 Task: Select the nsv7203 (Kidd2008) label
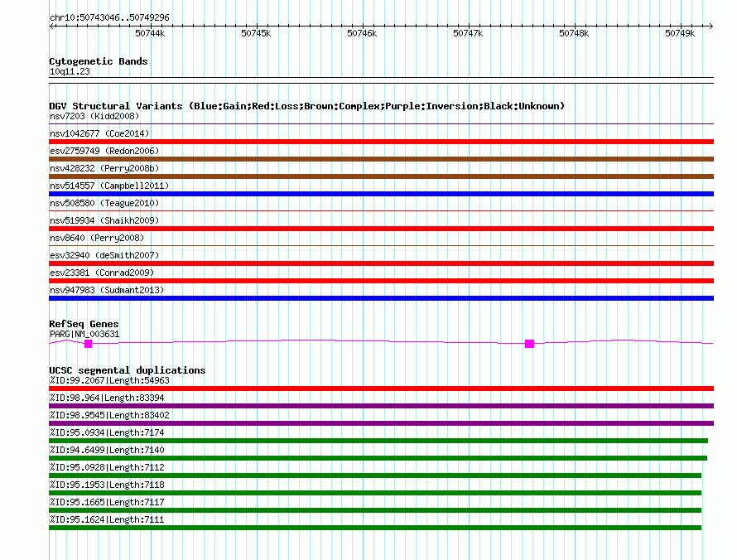tap(94, 116)
